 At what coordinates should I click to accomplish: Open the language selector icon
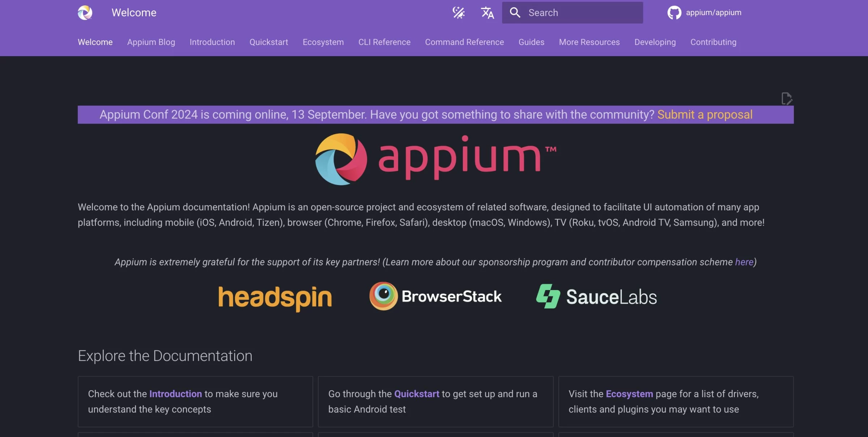click(x=487, y=13)
